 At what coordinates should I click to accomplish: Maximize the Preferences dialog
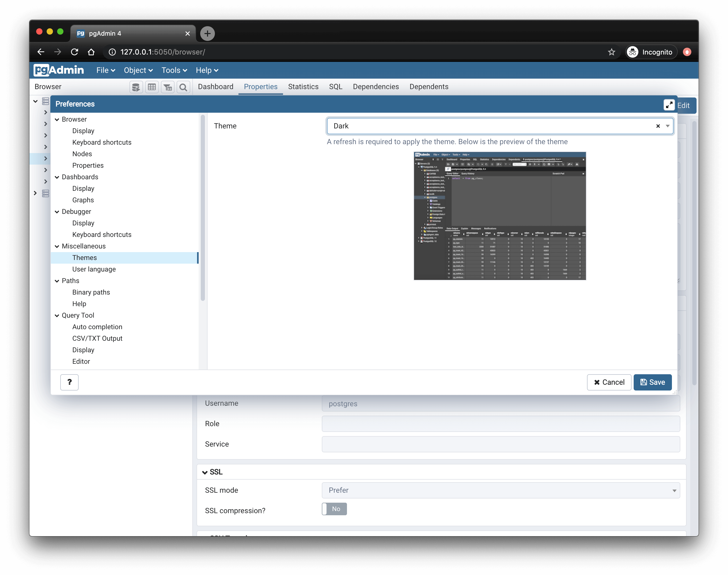point(669,105)
